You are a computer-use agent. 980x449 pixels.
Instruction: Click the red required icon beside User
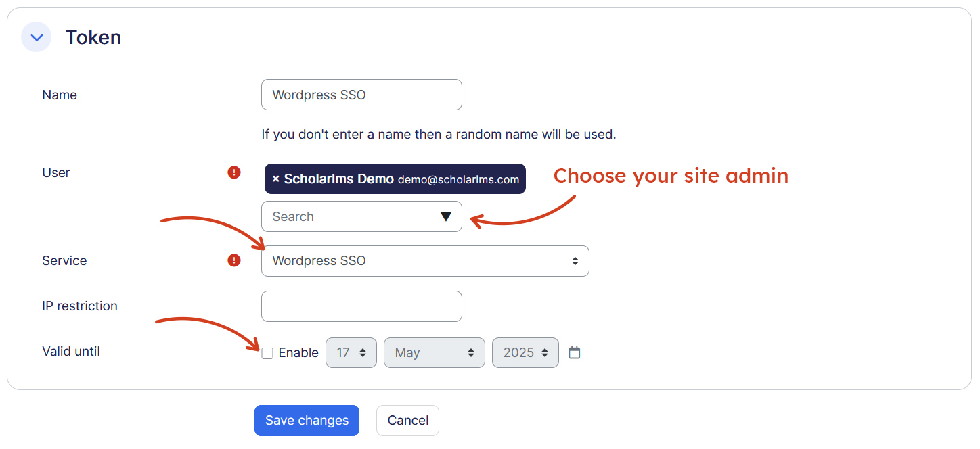234,172
